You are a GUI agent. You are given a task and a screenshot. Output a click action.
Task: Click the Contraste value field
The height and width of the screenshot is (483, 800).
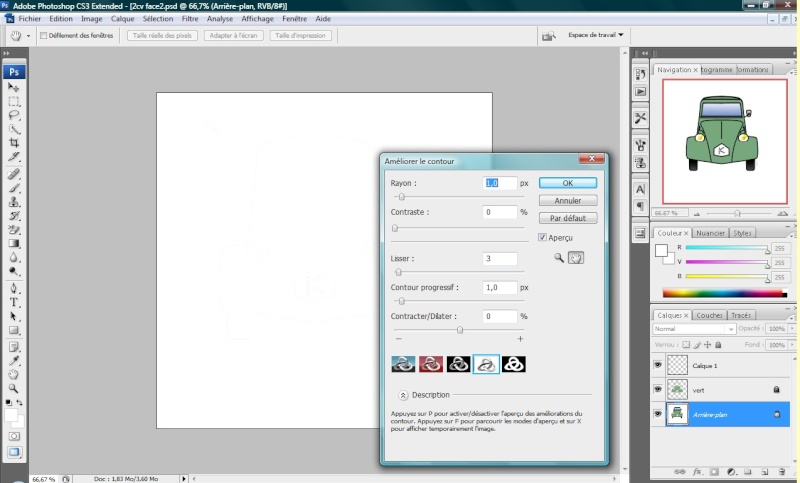499,212
